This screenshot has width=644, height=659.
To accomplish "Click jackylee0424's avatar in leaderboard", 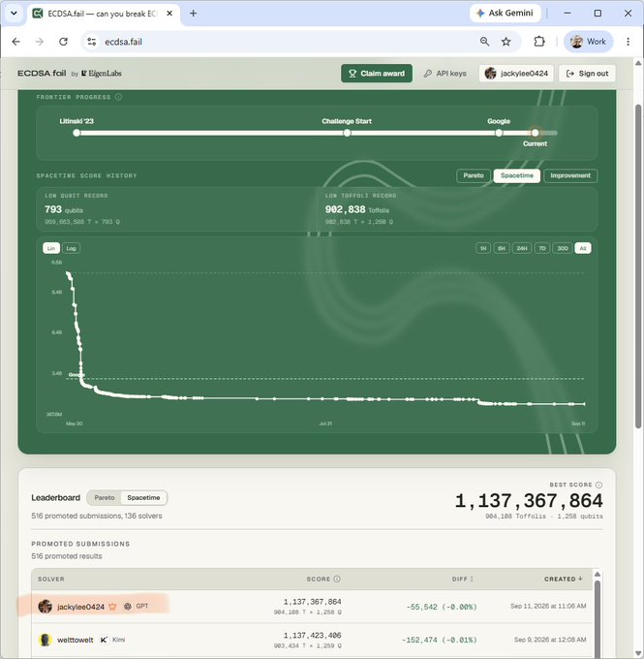I will click(x=45, y=607).
